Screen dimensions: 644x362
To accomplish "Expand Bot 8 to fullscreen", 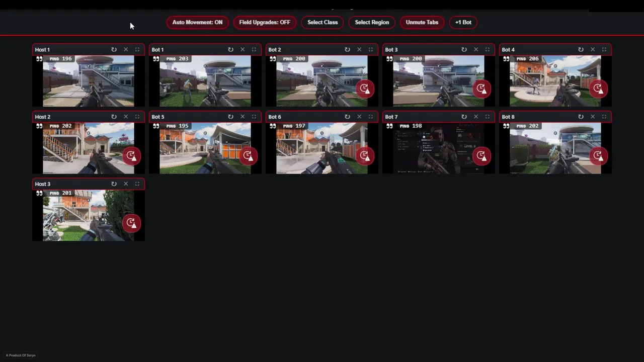I will tap(604, 117).
